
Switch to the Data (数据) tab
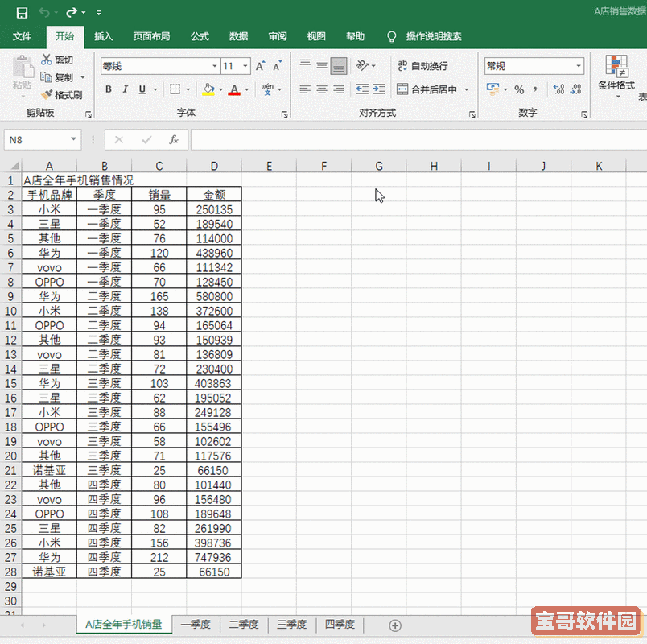tap(238, 36)
